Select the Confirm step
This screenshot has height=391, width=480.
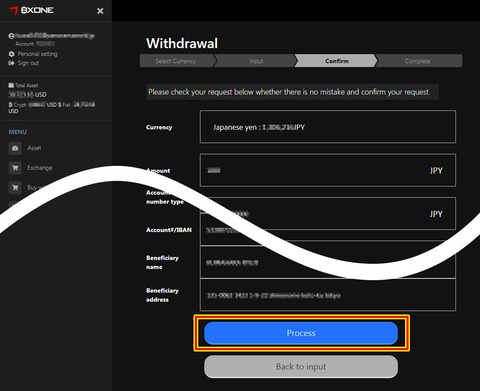[337, 61]
